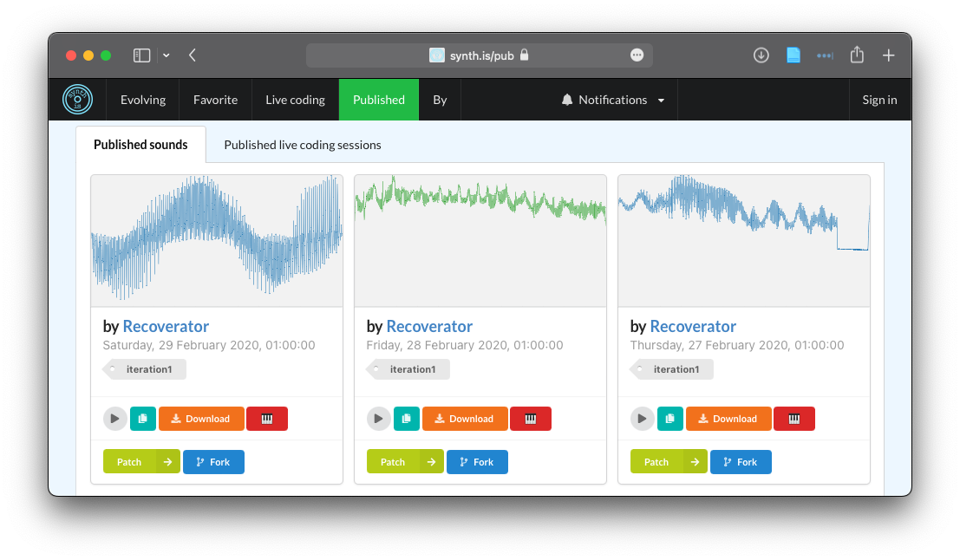
Task: Click the synth.is/pub address field
Action: (480, 55)
